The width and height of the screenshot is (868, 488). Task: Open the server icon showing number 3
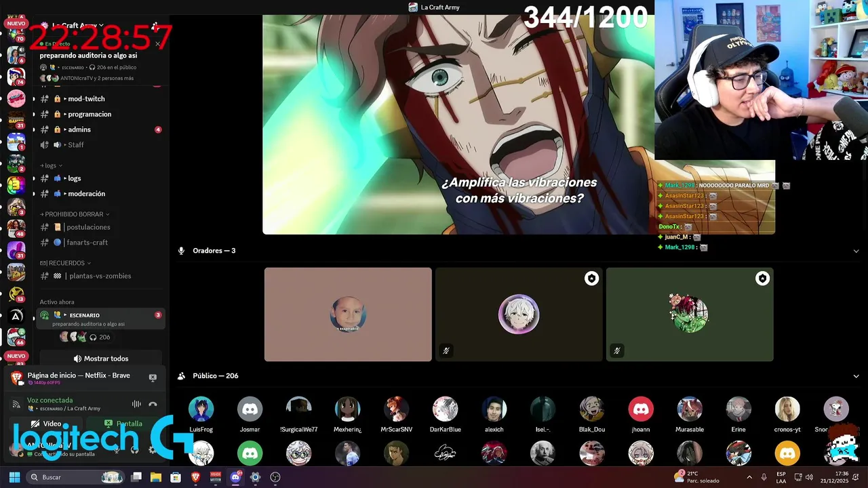click(16, 185)
